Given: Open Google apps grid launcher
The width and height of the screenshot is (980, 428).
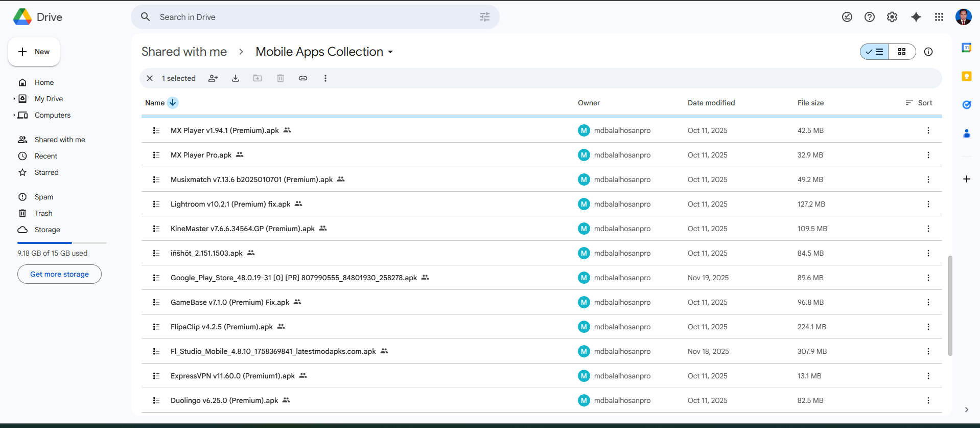Looking at the screenshot, I should 939,17.
